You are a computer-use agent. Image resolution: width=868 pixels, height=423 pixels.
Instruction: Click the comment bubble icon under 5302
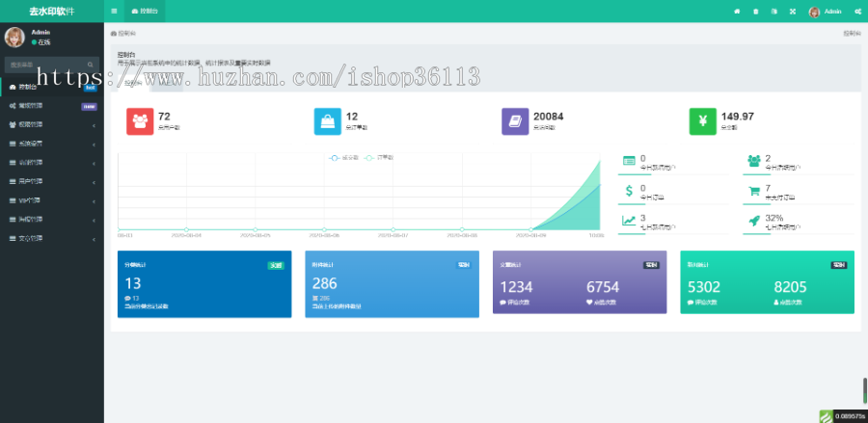(691, 303)
